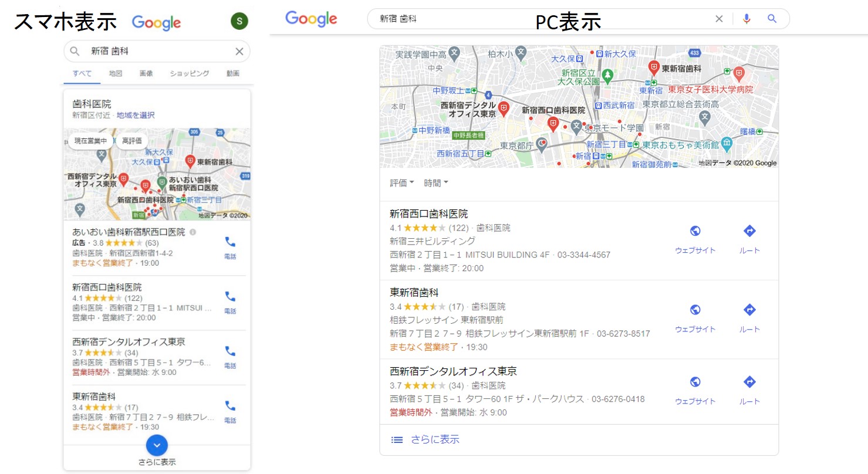Toggle 現在営業中 filter chip on mobile map
This screenshot has width=868, height=474.
point(90,141)
